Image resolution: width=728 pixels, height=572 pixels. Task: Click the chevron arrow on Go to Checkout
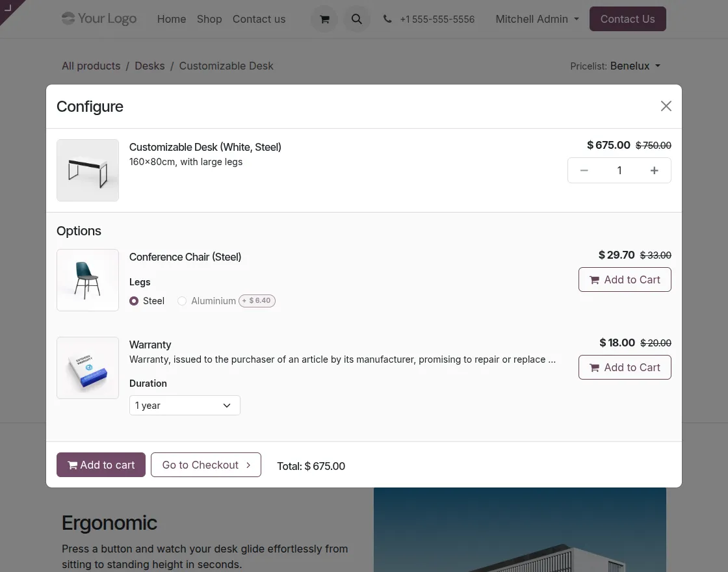(248, 465)
